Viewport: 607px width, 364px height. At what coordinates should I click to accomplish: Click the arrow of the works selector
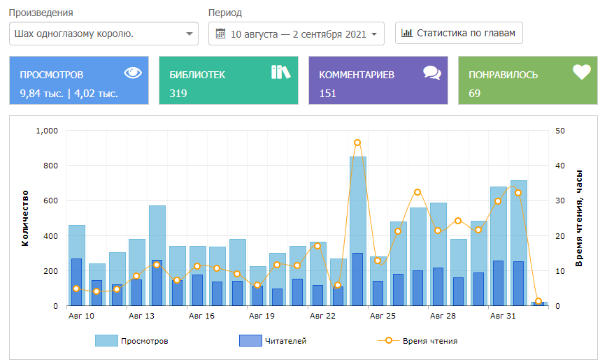[189, 34]
